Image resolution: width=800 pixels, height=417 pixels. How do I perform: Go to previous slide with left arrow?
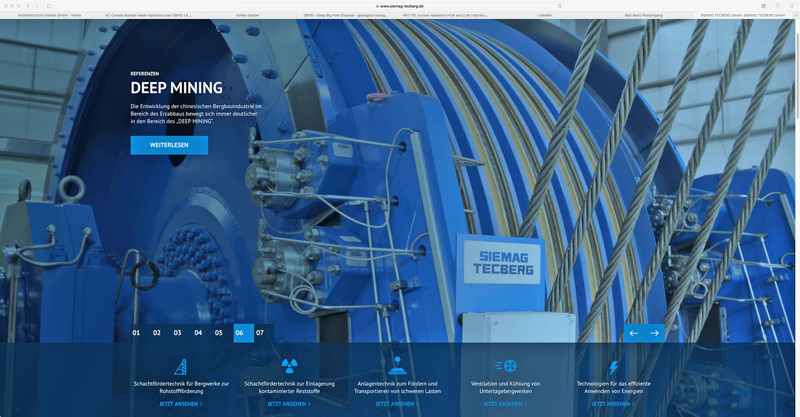(x=633, y=332)
